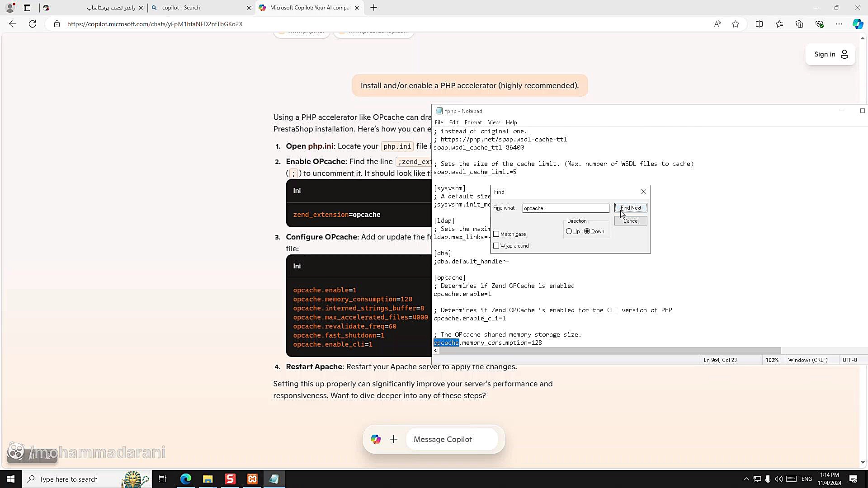Click the Sign in button
Screen dimensions: 868x488
tap(830, 54)
